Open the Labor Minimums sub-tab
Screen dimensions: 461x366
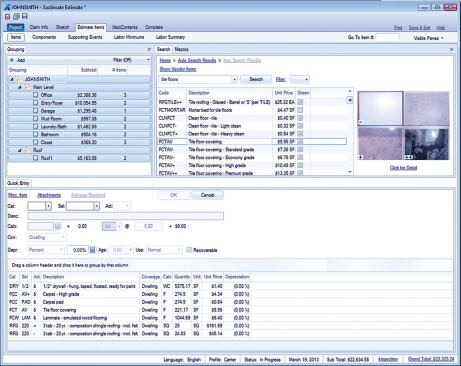129,37
